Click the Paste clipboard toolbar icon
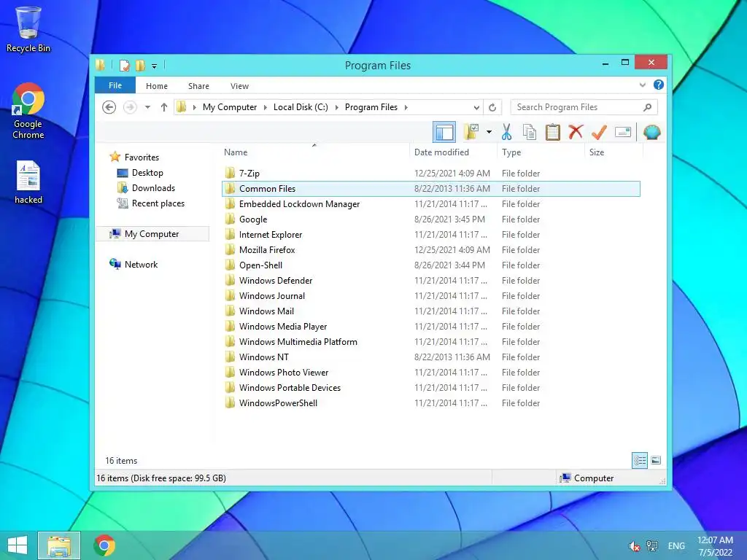Screen dimensions: 747x560 pos(553,132)
